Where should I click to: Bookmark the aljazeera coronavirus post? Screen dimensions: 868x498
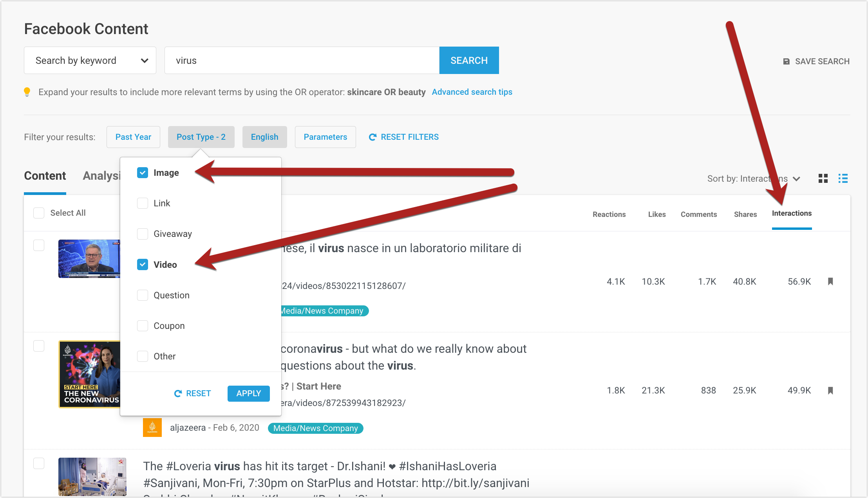830,390
